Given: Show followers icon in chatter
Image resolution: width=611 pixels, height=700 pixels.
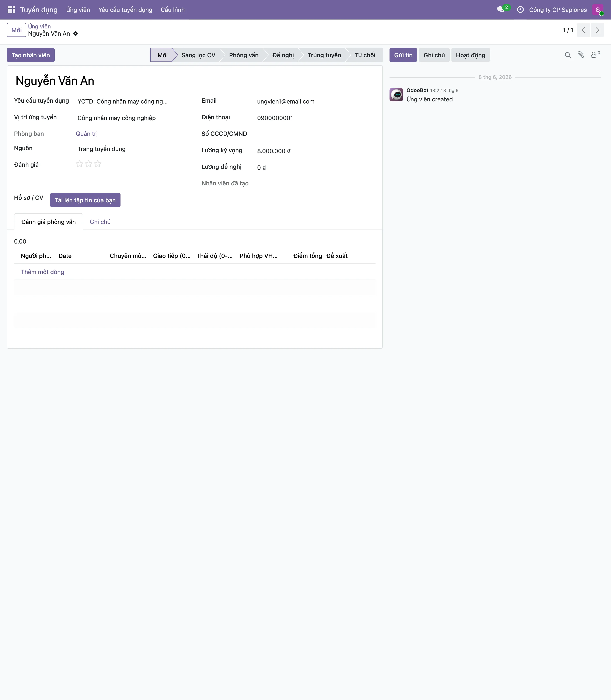Looking at the screenshot, I should point(595,55).
